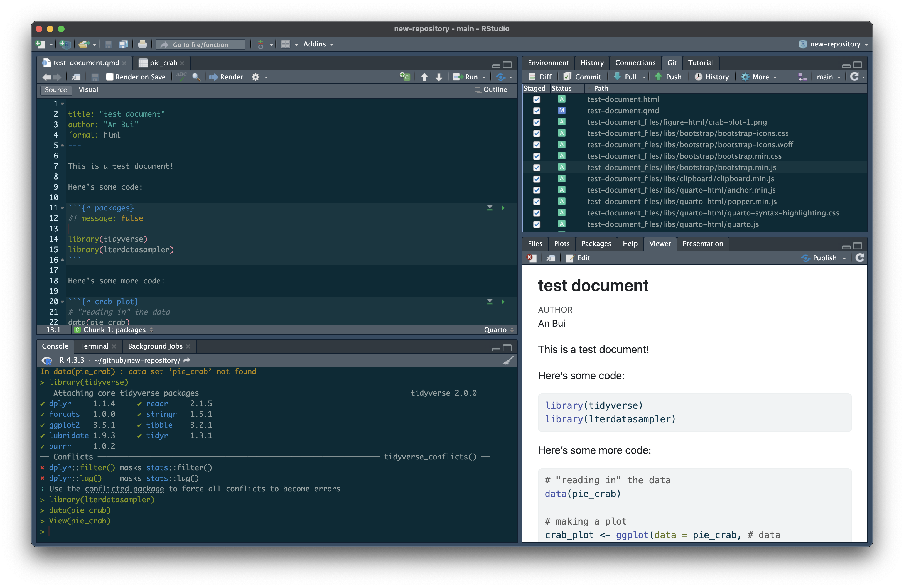
Task: Click the Go to file/function field
Action: point(201,45)
